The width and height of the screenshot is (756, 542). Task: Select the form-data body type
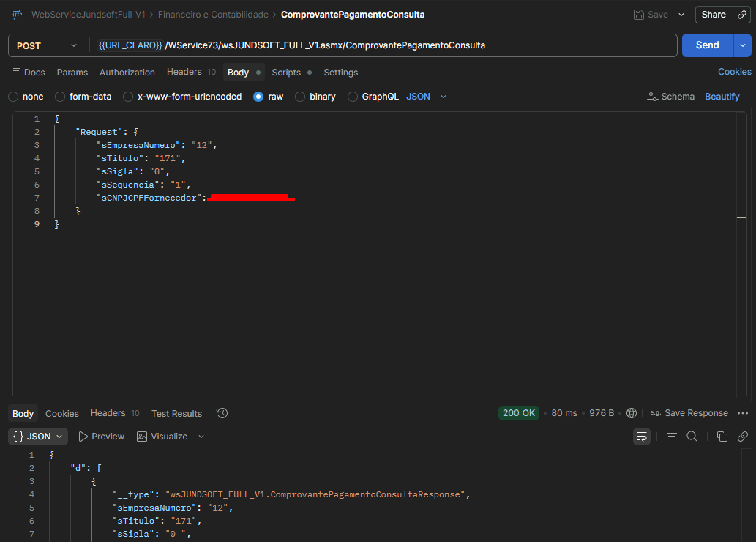pyautogui.click(x=83, y=97)
